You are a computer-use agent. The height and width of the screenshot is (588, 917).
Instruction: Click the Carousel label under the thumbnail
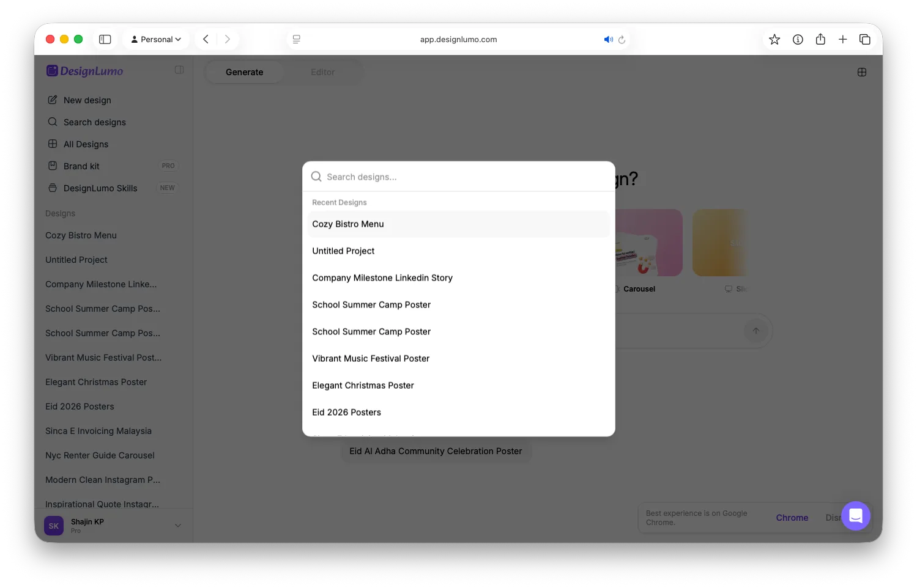point(639,289)
